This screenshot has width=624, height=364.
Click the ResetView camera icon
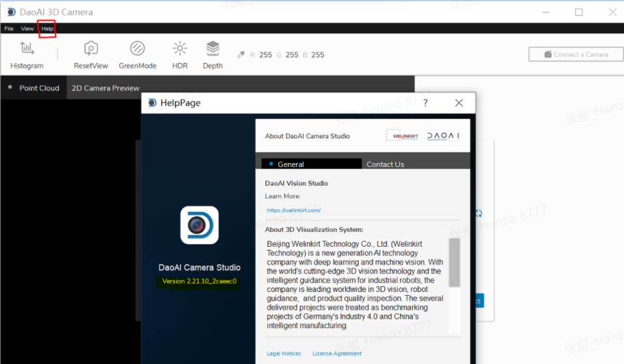pos(91,48)
